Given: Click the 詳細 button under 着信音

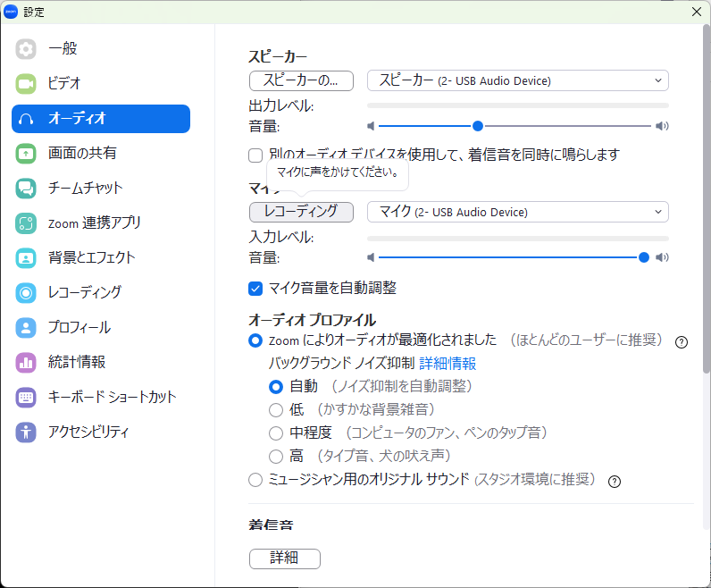Looking at the screenshot, I should 285,559.
